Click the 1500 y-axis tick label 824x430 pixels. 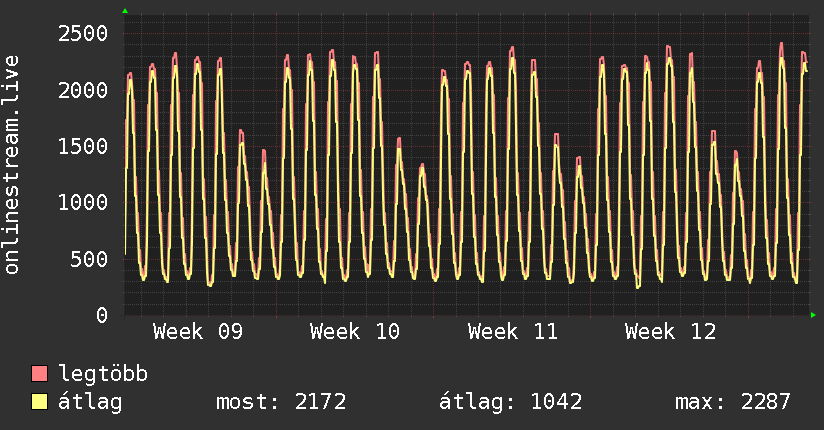82,147
